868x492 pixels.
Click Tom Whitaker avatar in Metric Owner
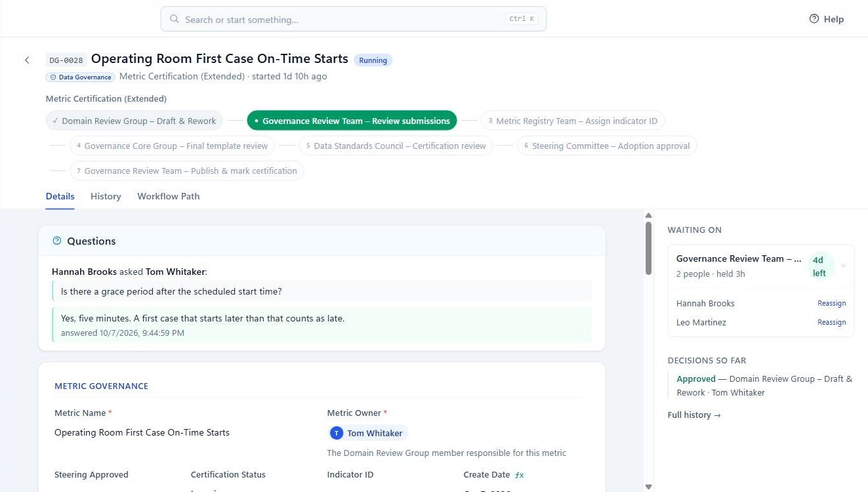tap(337, 433)
